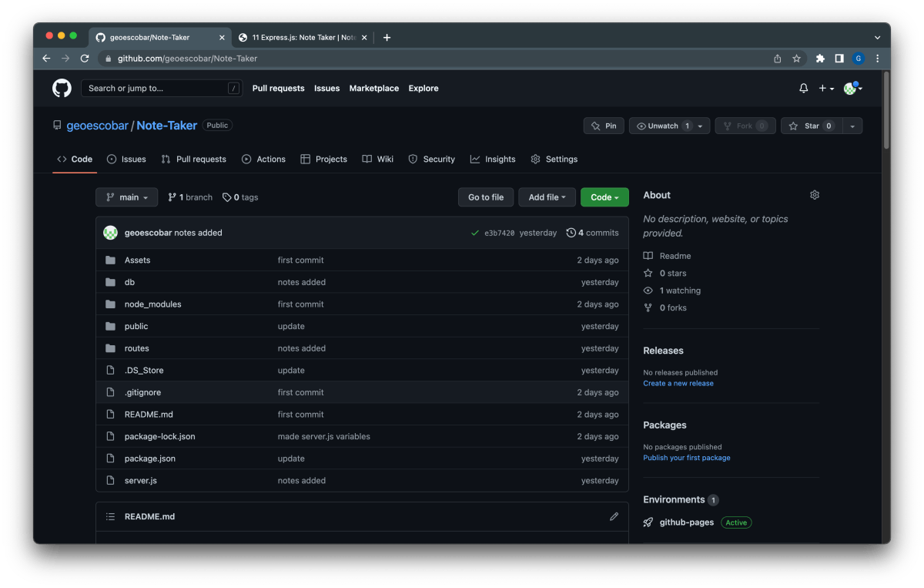Click the GitHub logo home icon

tap(62, 89)
